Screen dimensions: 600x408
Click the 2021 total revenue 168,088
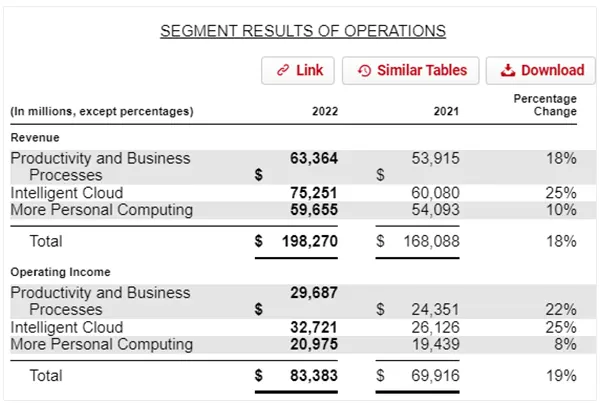coord(432,241)
